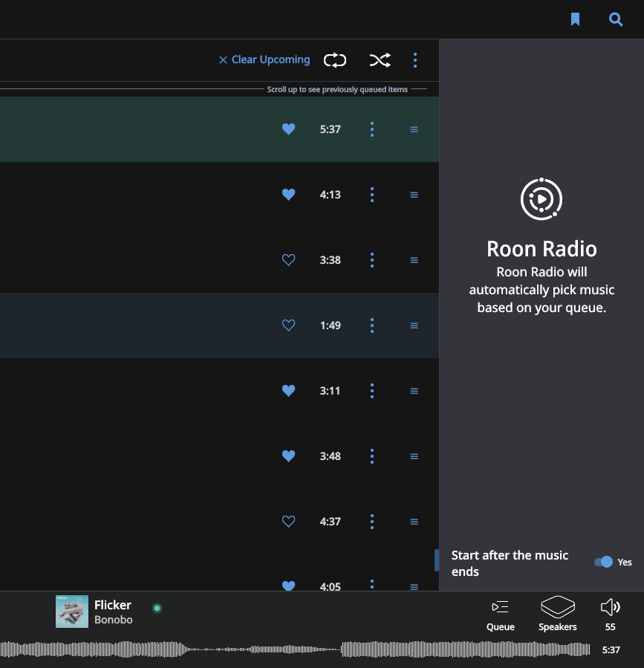Click reorder handle for 5:37 track

click(x=414, y=129)
